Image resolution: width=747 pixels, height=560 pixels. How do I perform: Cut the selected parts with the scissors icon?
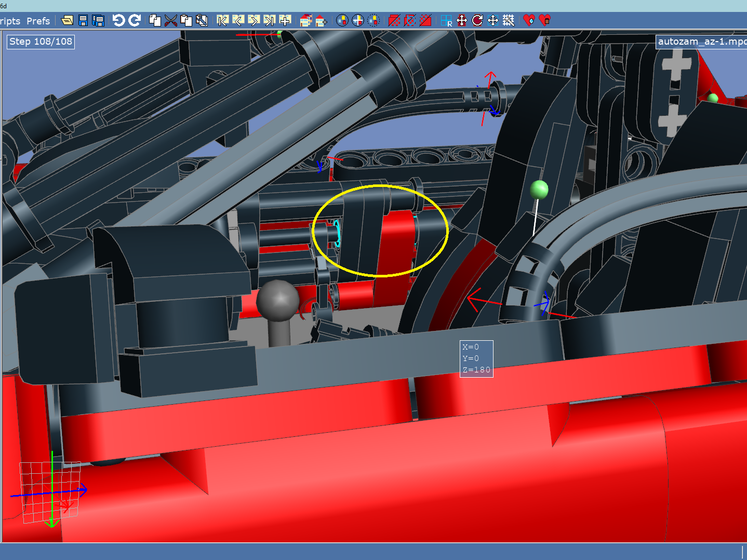pos(170,21)
